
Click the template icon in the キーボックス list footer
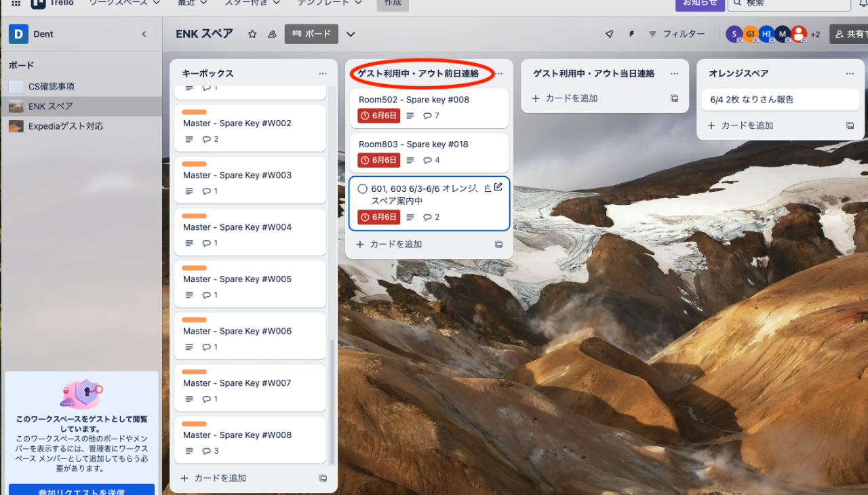click(x=323, y=478)
